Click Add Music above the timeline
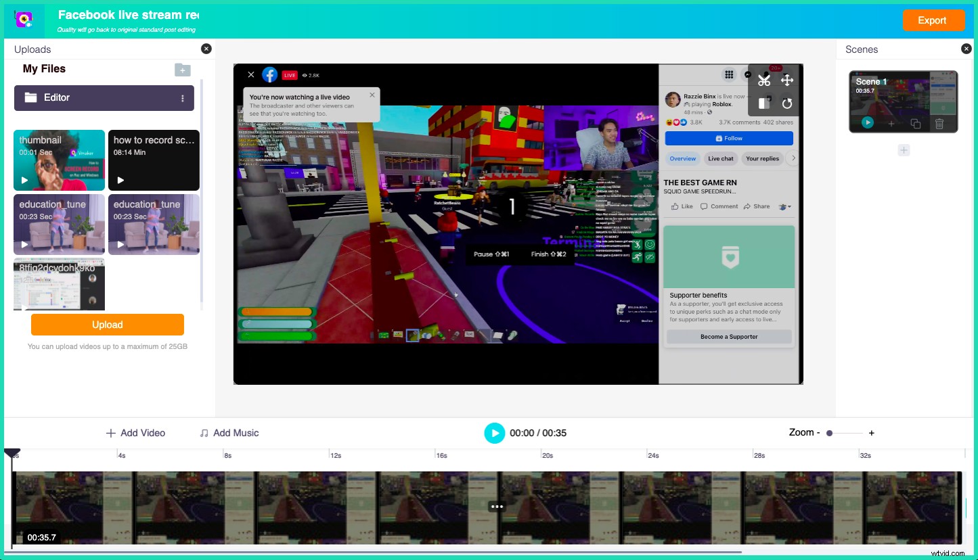This screenshot has height=560, width=978. (x=229, y=433)
